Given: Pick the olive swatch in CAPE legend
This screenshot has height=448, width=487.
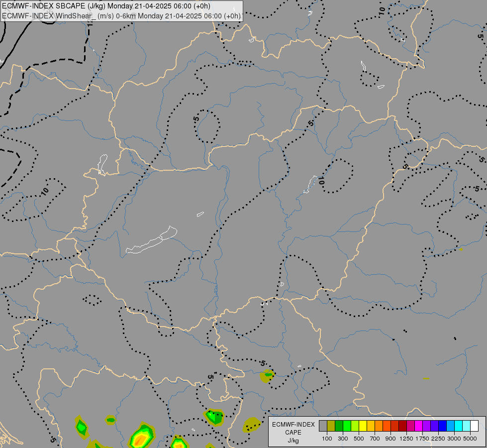Looking at the screenshot, I should pos(331,426).
